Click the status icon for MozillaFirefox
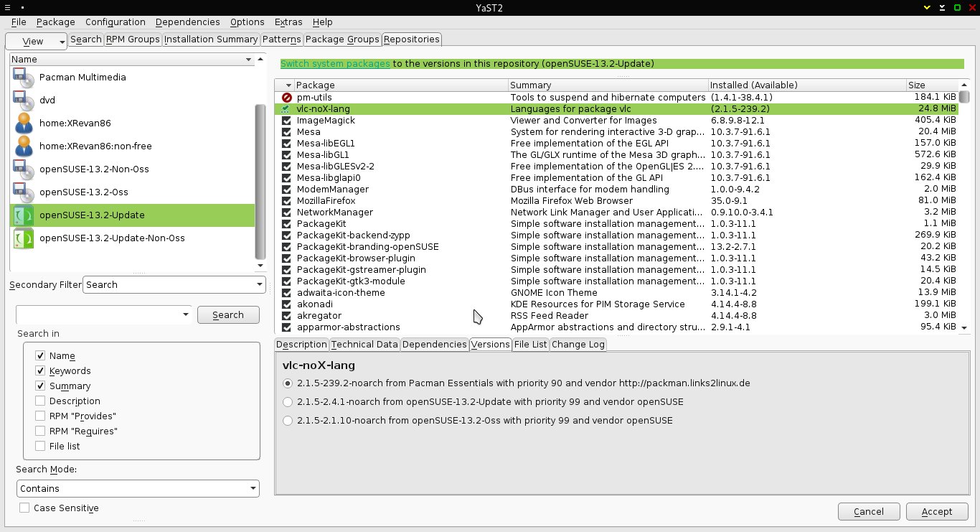This screenshot has height=532, width=980. pyautogui.click(x=287, y=201)
